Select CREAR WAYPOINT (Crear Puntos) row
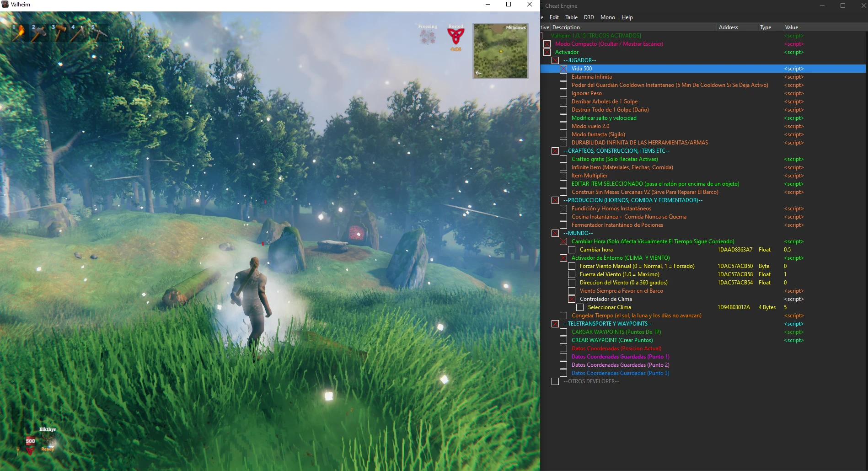 704,340
